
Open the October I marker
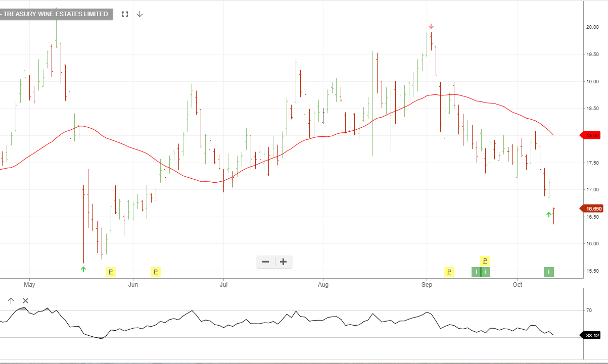tap(549, 272)
